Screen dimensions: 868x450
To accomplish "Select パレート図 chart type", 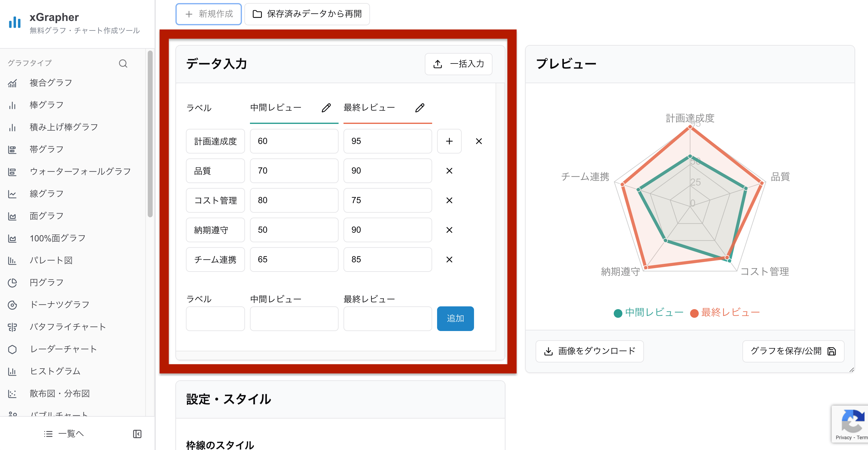I will (51, 260).
